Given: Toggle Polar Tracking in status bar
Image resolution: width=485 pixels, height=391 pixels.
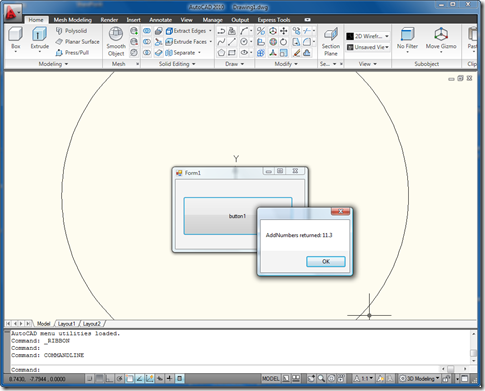Looking at the screenshot, I should point(120,378).
